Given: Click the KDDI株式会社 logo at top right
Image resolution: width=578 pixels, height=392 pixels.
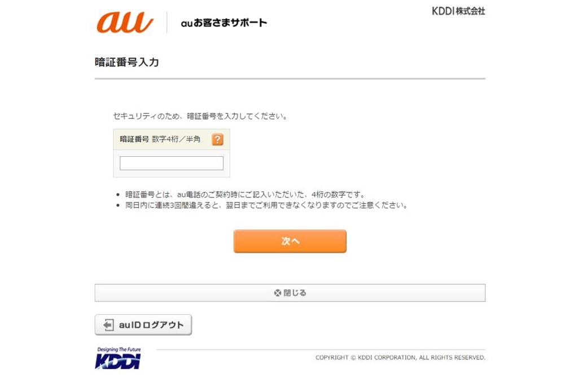Looking at the screenshot, I should (458, 11).
